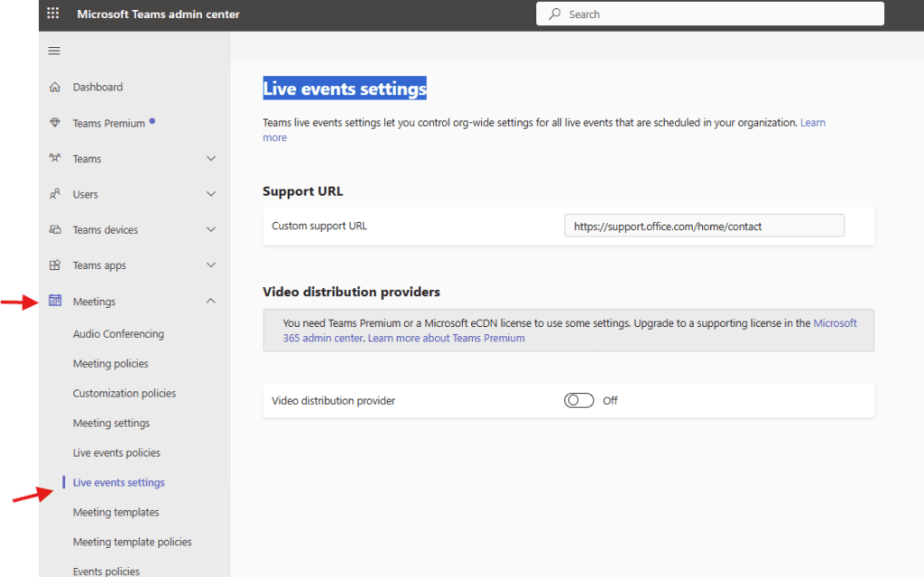Expand the Users section chevron
The image size is (924, 577).
pyautogui.click(x=211, y=194)
